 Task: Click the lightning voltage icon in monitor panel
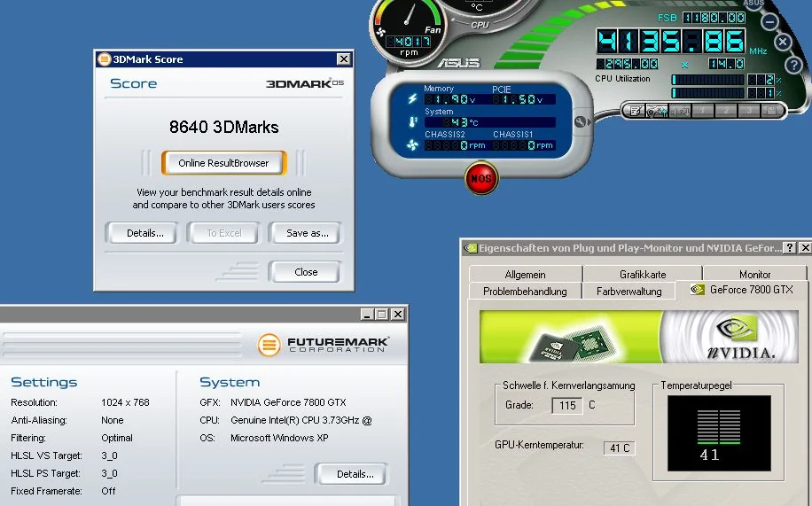coord(412,98)
